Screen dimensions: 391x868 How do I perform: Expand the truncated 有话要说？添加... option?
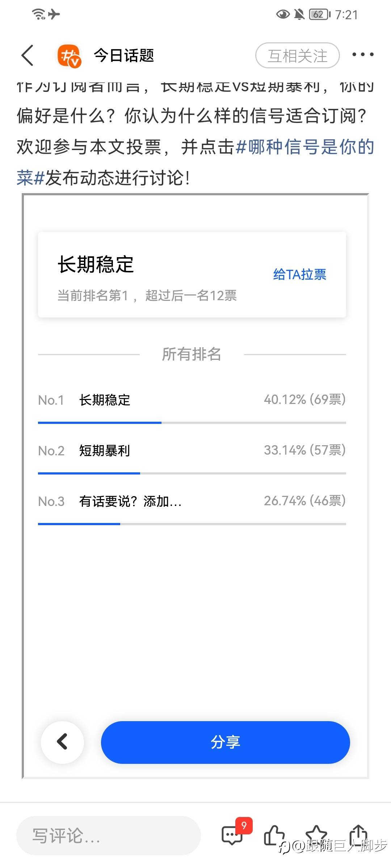click(130, 501)
